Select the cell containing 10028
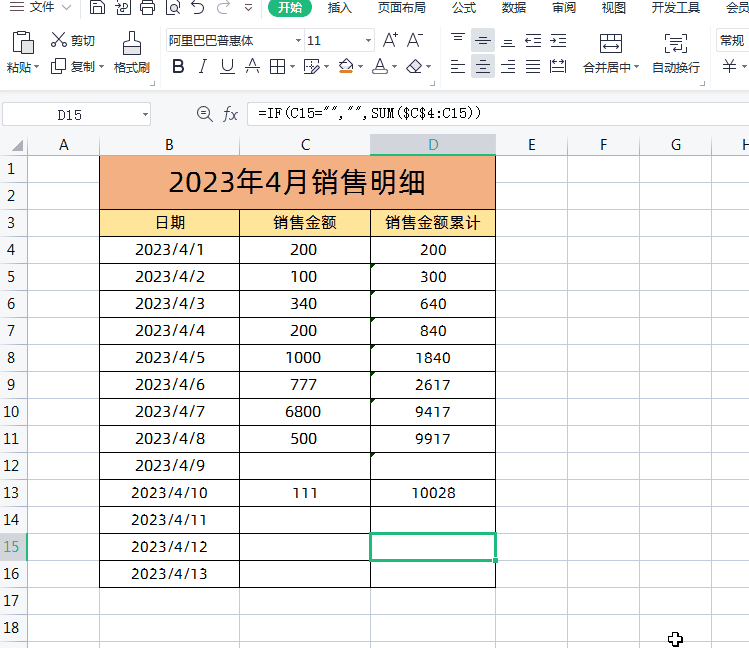The height and width of the screenshot is (648, 749). coord(433,493)
